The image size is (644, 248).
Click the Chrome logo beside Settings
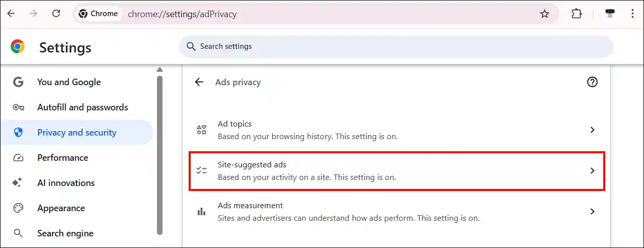point(18,47)
